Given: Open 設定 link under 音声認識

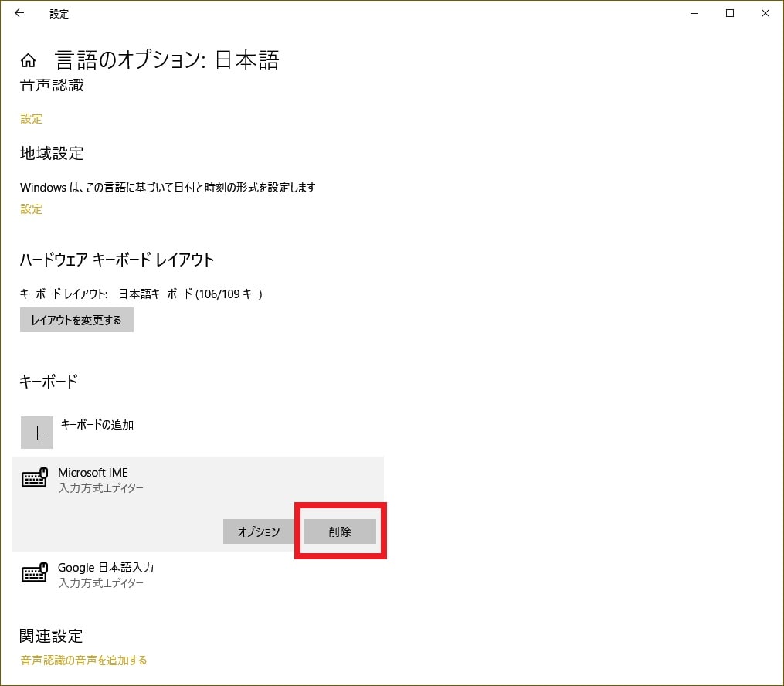Looking at the screenshot, I should (x=32, y=118).
